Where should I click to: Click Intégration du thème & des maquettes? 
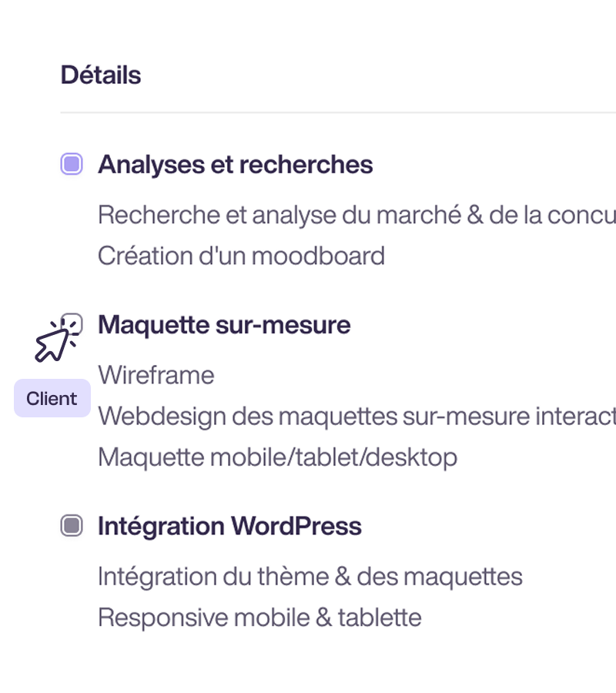click(310, 577)
